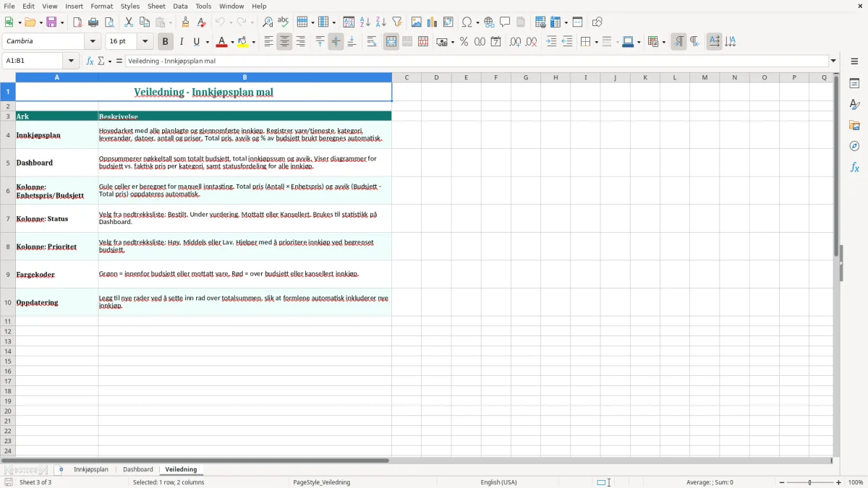Open Sidebar Properties panel
The width and height of the screenshot is (868, 488).
coord(854,84)
